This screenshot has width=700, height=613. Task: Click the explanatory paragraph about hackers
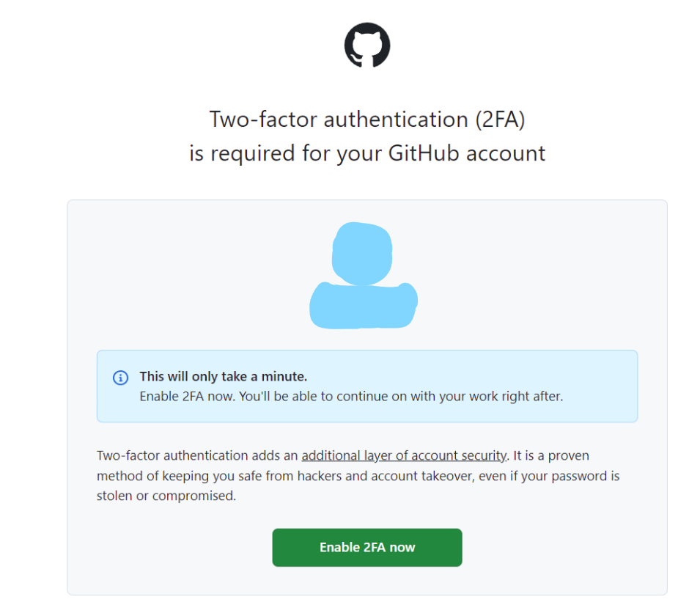point(358,475)
